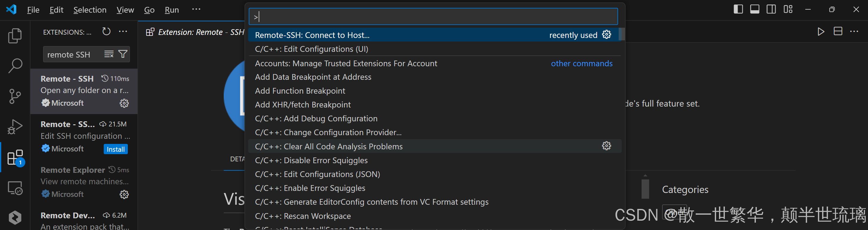
Task: Open extensions filter options
Action: tap(123, 54)
